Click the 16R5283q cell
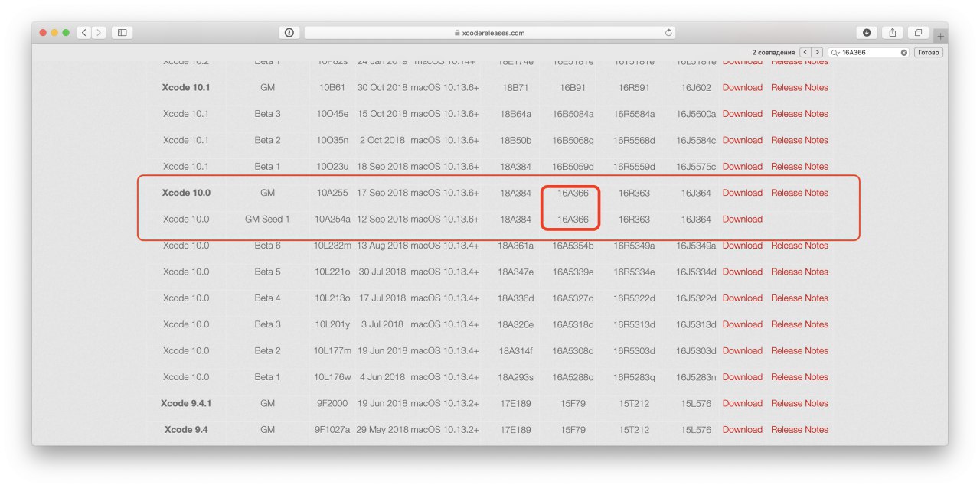The width and height of the screenshot is (980, 488). click(634, 377)
